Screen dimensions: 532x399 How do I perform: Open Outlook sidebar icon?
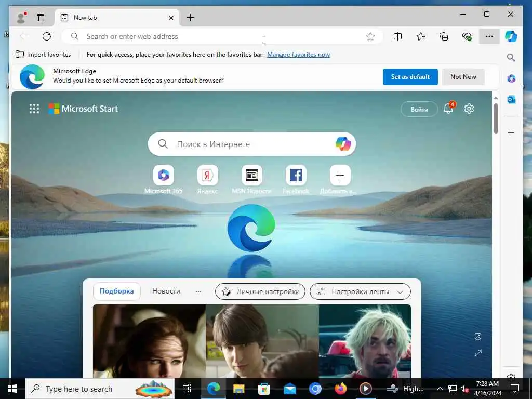511,99
